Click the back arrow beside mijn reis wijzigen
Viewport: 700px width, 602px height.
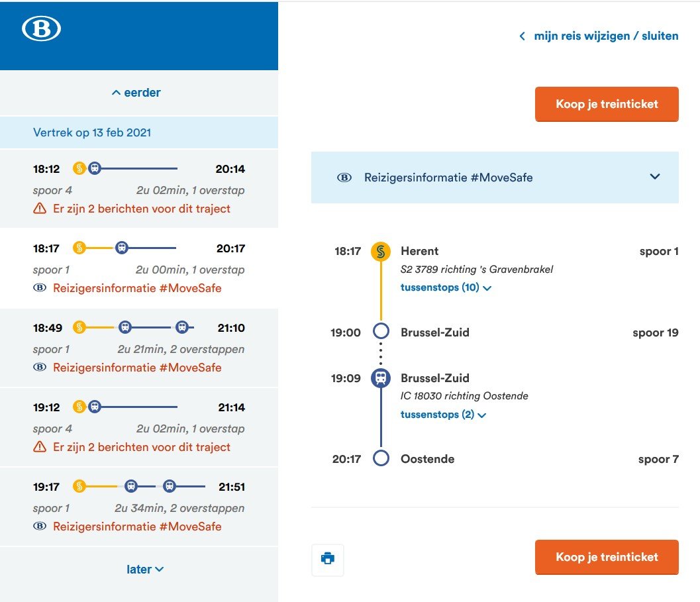tap(522, 36)
